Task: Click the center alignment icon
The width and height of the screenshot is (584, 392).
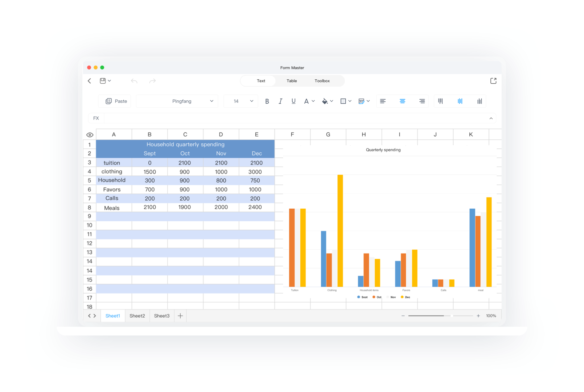Action: click(x=402, y=101)
